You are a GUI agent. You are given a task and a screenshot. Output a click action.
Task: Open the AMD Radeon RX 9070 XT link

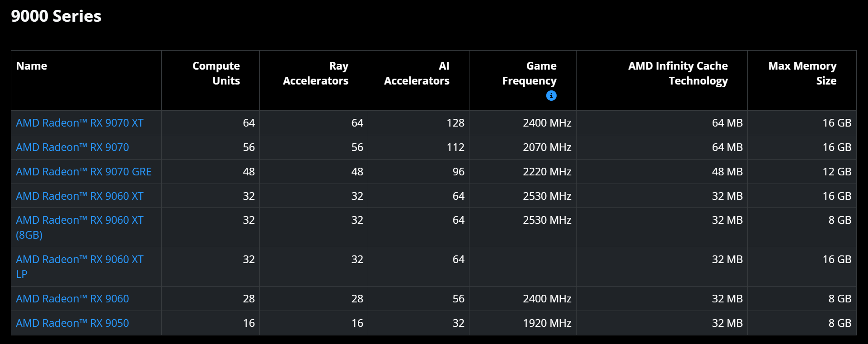tap(80, 123)
